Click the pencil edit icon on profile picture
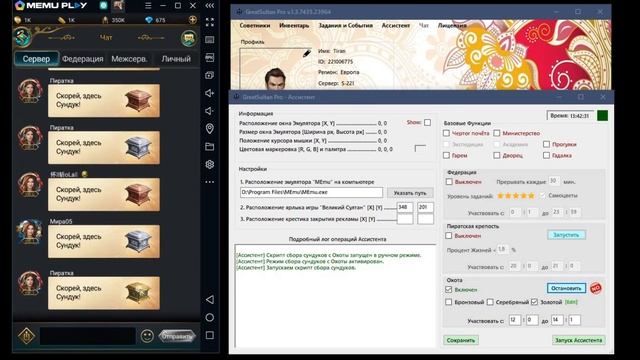 307,53
